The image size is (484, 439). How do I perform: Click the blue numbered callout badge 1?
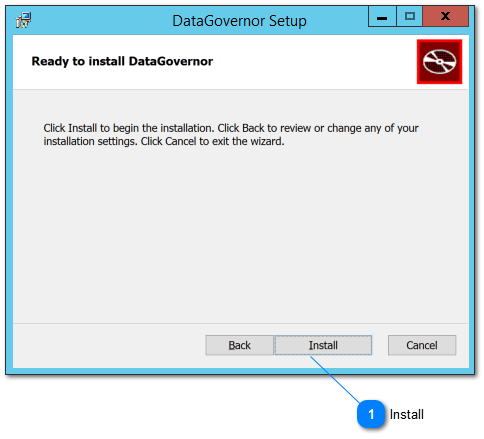tap(371, 414)
